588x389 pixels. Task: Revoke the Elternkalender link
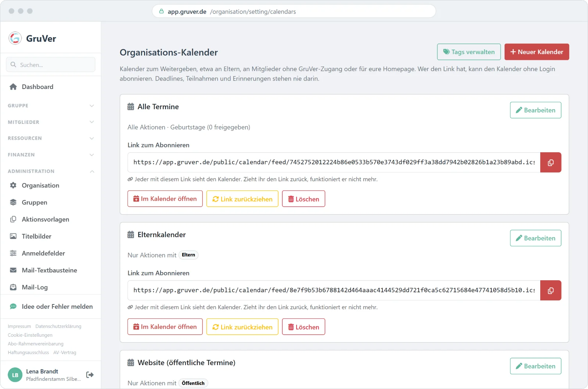(243, 326)
